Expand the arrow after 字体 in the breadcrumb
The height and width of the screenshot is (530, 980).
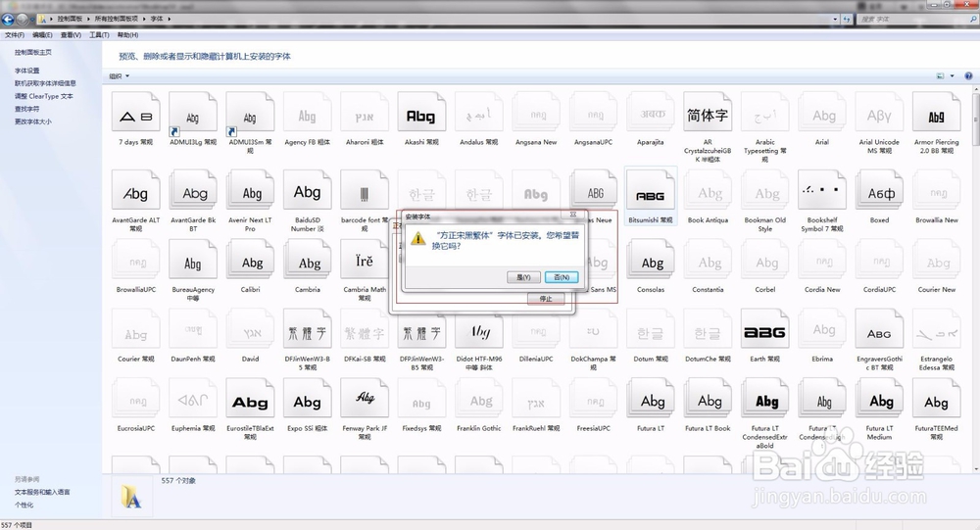click(x=169, y=19)
